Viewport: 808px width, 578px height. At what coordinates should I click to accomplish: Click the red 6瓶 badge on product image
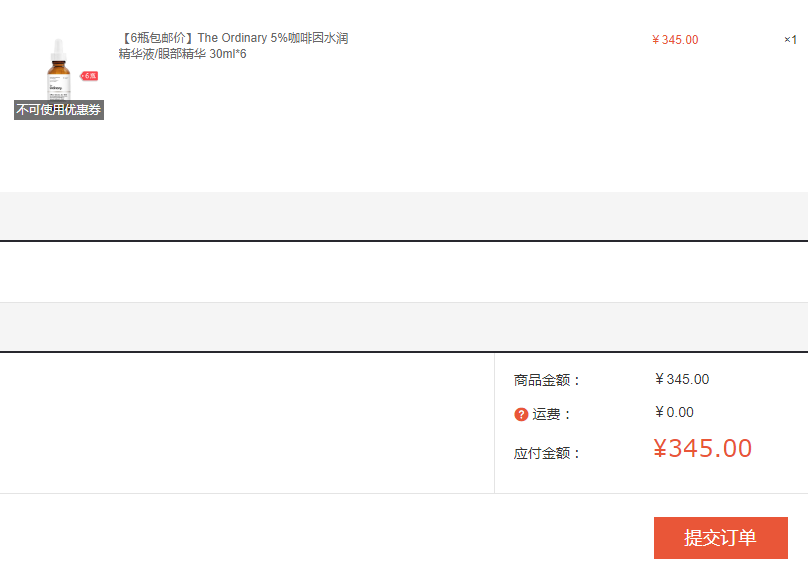(x=90, y=76)
